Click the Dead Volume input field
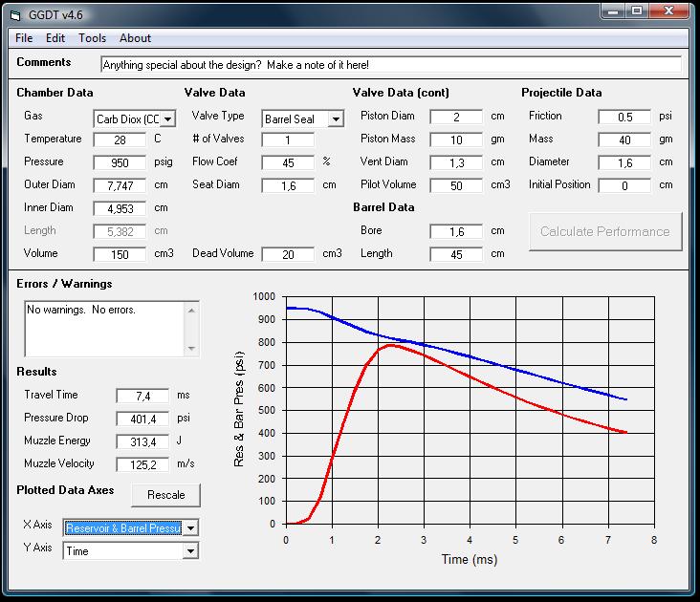The height and width of the screenshot is (602, 700). coord(287,254)
